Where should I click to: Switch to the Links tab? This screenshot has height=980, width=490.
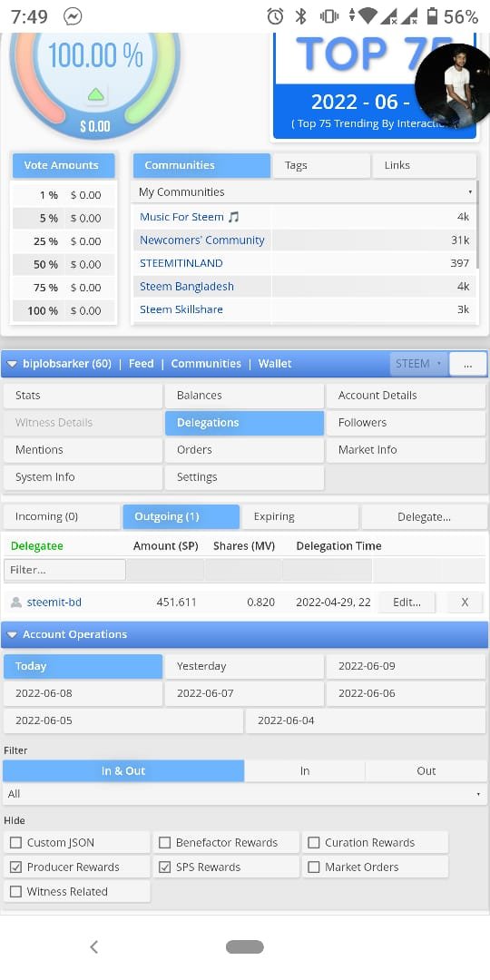425,166
